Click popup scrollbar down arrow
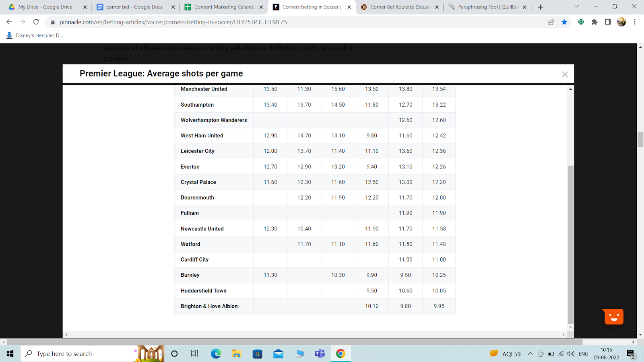Viewport: 644px width, 362px height. (570, 327)
